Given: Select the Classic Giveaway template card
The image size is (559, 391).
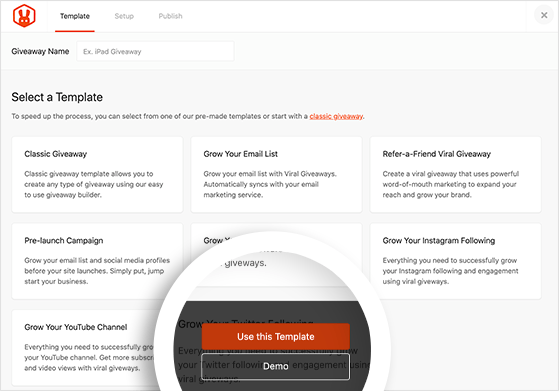Looking at the screenshot, I should pos(97,175).
